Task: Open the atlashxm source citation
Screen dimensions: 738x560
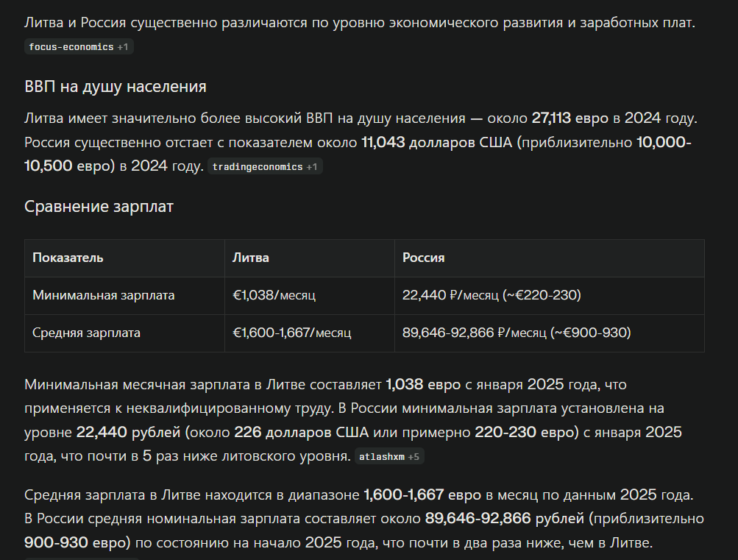Action: [x=381, y=457]
